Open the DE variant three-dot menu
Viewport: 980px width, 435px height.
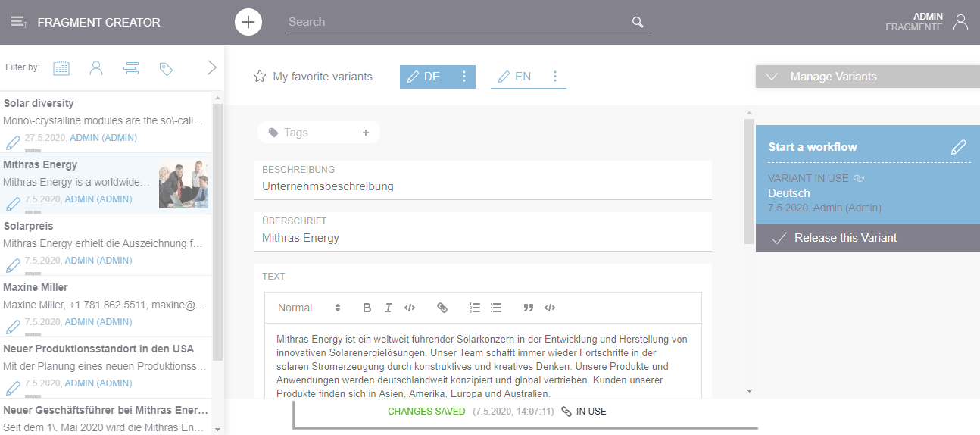(464, 77)
